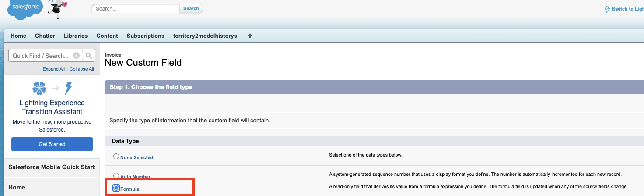The width and height of the screenshot is (644, 196).
Task: Click the Invoice object label above title
Action: [113, 55]
